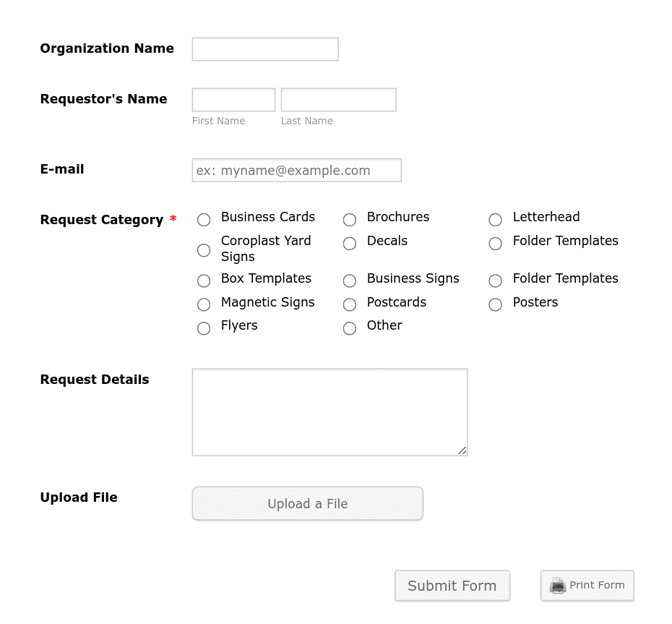Viewport: 672px width, 624px height.
Task: Click the Upload a File button
Action: click(x=308, y=503)
